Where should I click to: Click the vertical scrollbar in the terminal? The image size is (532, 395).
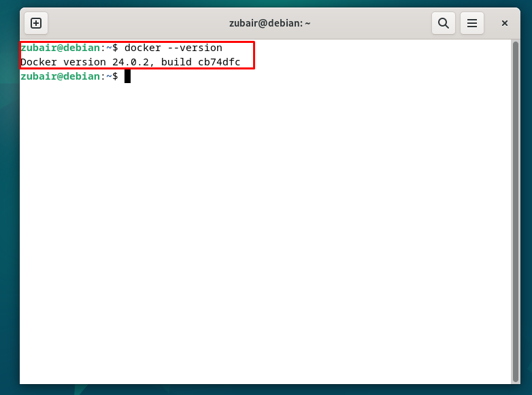[516, 211]
